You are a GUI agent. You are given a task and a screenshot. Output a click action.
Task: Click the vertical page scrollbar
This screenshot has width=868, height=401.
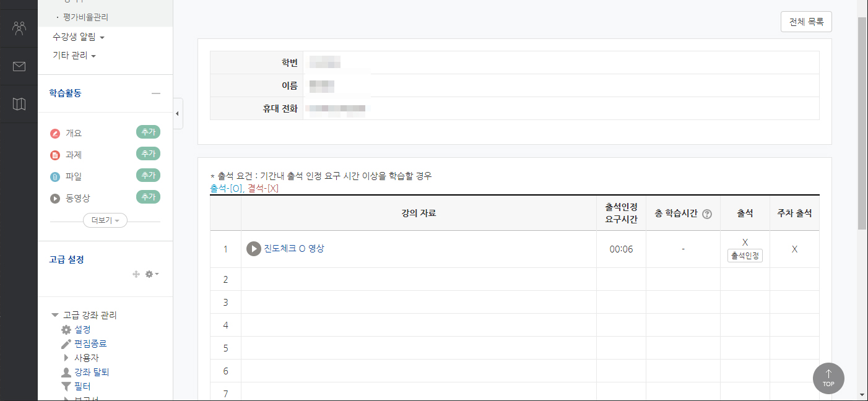click(862, 124)
